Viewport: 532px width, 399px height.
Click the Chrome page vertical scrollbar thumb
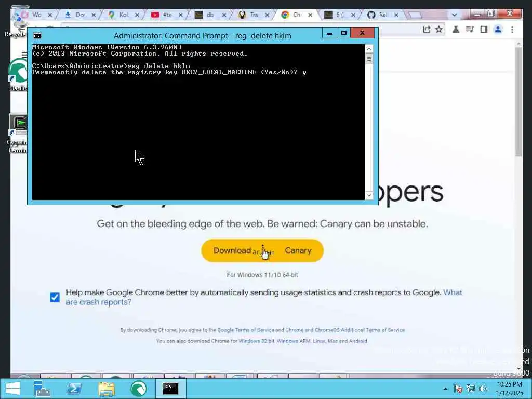pos(518,102)
